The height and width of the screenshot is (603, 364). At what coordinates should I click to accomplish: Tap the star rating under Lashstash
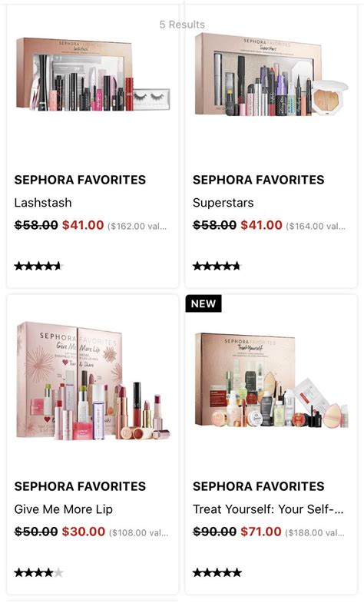pos(38,266)
